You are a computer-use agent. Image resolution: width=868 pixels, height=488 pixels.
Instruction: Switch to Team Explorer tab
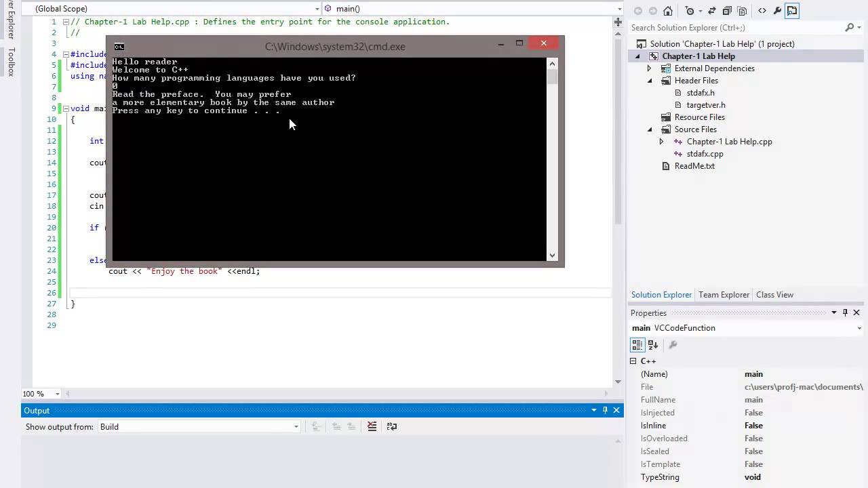(x=724, y=295)
